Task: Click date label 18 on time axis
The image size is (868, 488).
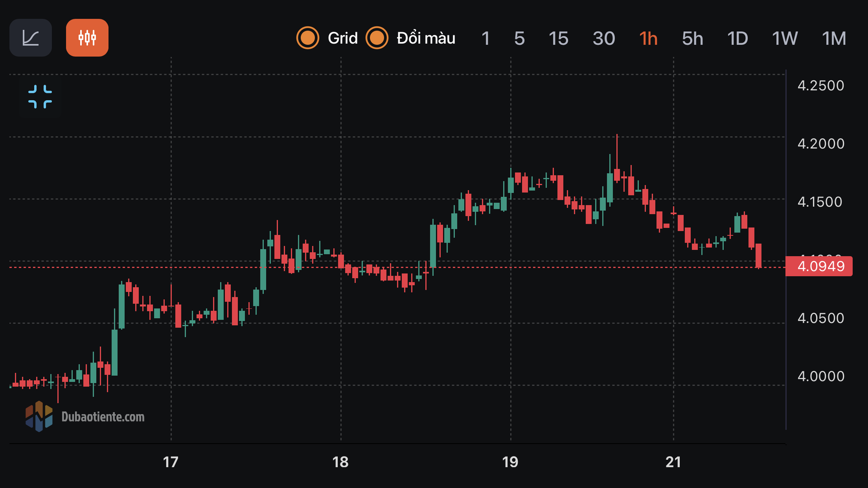Action: 340,462
